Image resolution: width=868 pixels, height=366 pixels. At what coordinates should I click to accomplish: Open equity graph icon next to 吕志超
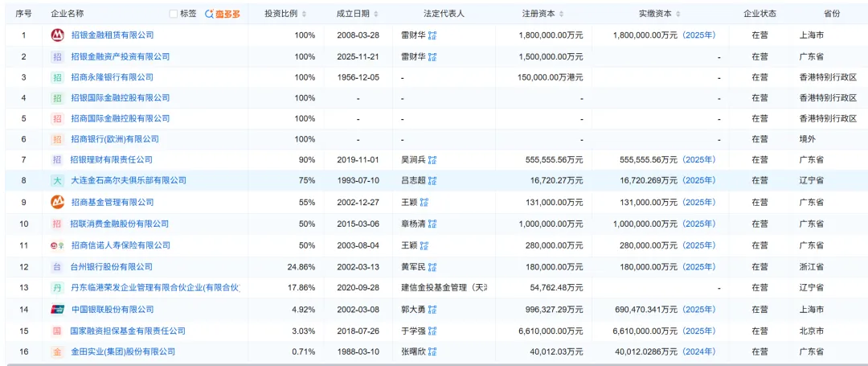pyautogui.click(x=432, y=180)
